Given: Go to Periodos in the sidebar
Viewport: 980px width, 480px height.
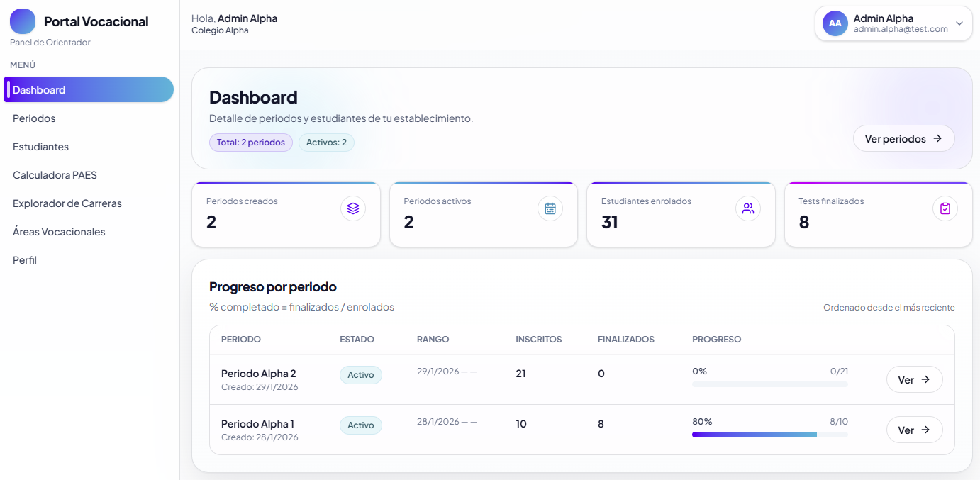Looking at the screenshot, I should click(34, 118).
